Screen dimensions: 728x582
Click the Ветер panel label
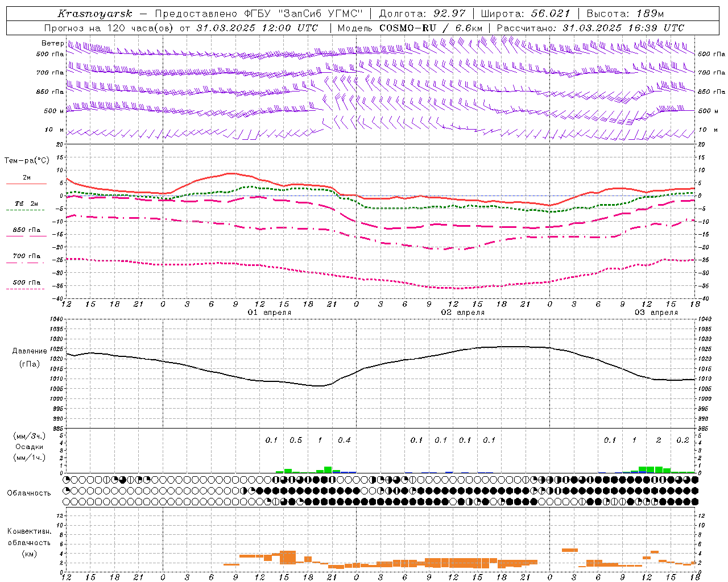52,43
